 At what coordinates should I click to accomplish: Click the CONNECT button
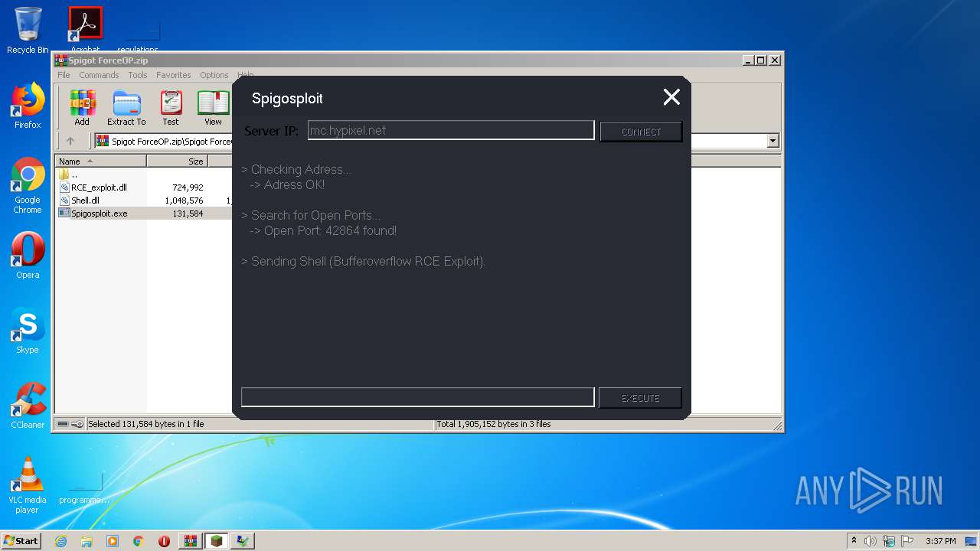click(x=641, y=132)
